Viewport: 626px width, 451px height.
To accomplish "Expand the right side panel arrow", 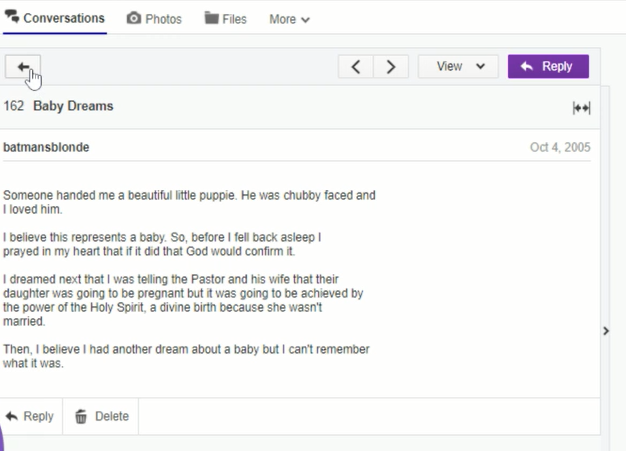I will [x=606, y=331].
